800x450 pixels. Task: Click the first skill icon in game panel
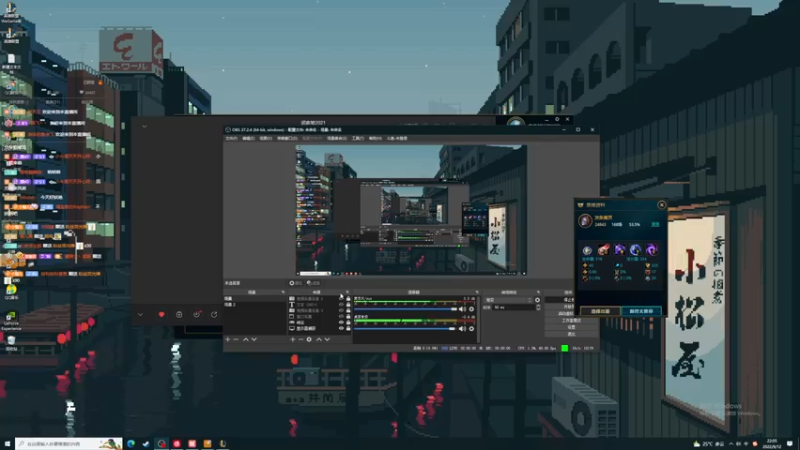(587, 250)
